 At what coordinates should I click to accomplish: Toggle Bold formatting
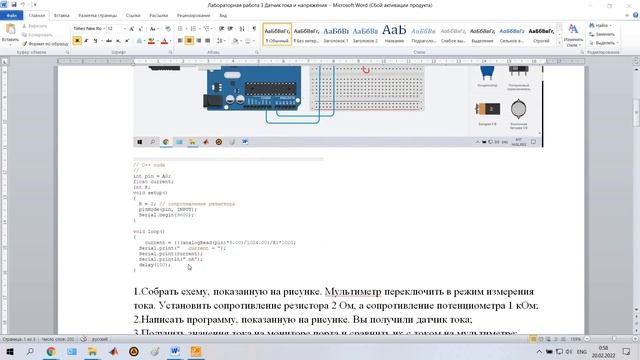[x=77, y=41]
